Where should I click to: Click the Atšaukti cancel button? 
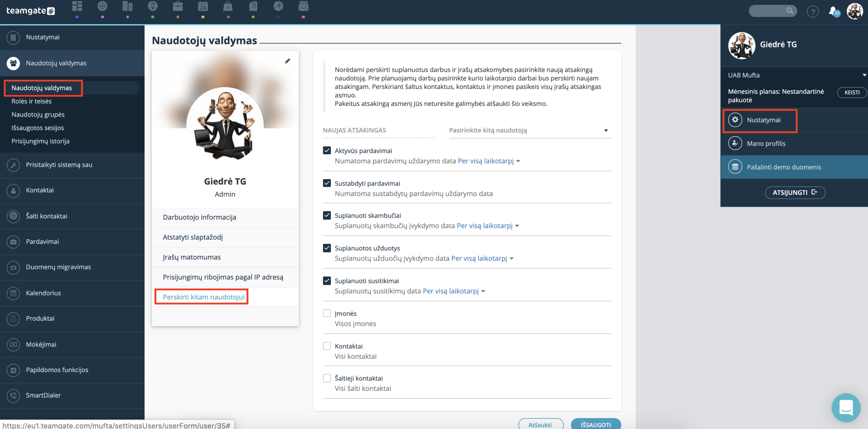pyautogui.click(x=541, y=424)
